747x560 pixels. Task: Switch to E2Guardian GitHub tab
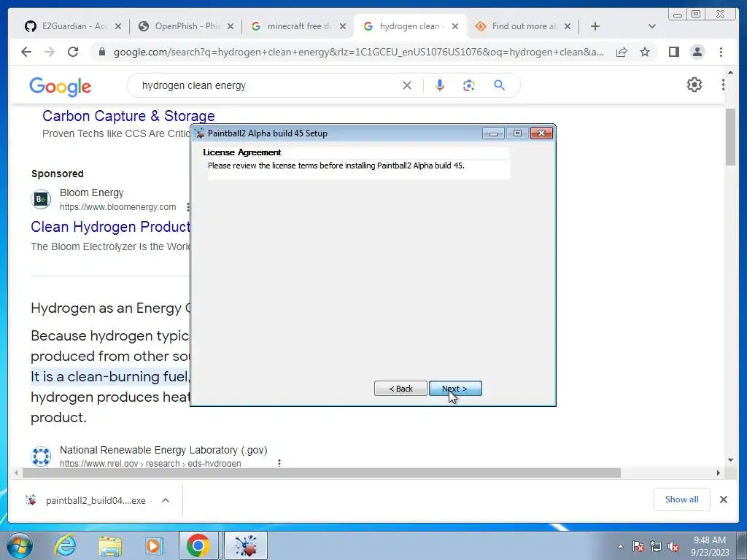click(x=74, y=26)
